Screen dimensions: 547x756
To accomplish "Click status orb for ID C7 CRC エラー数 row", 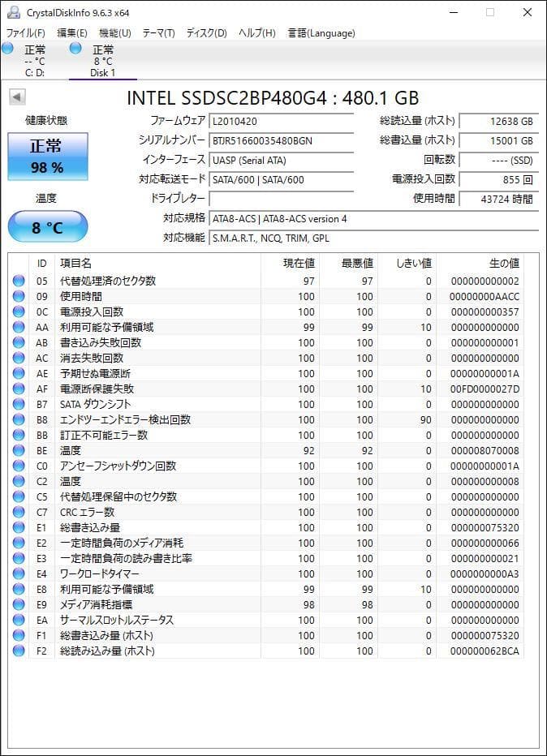I will point(19,512).
